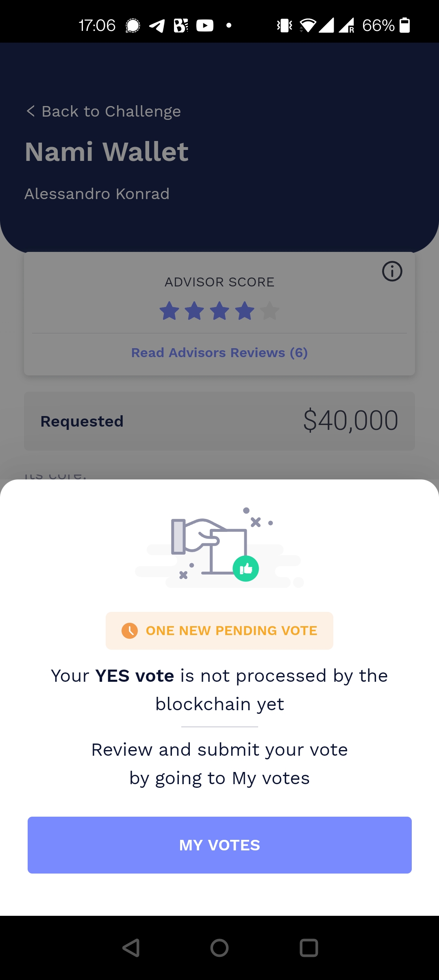Tap the Advisor Score info icon
Image resolution: width=439 pixels, height=980 pixels.
point(392,271)
